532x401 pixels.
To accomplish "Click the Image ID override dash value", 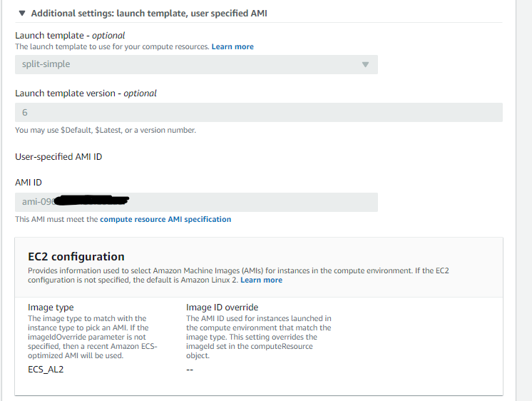I will (190, 370).
